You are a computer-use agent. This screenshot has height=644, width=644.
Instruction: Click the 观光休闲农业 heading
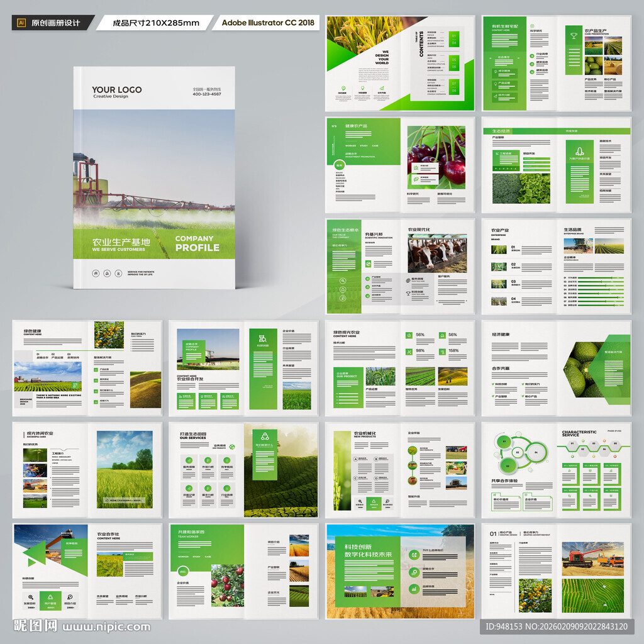(x=40, y=433)
